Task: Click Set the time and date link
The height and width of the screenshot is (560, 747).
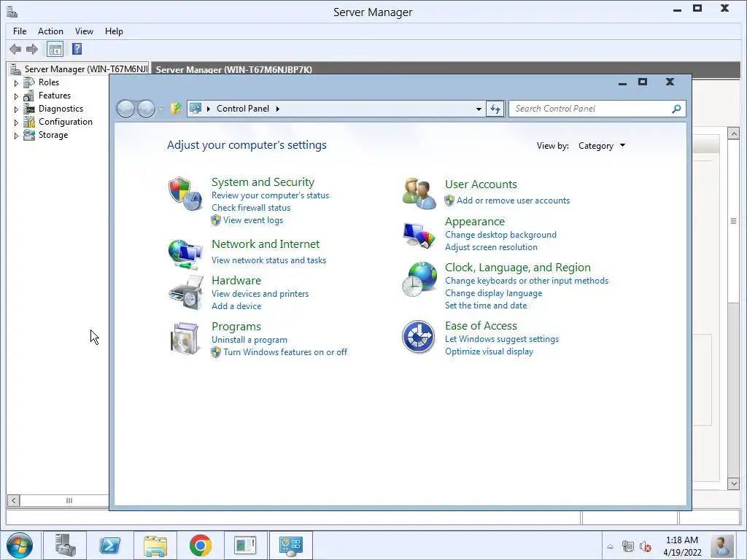Action: [486, 306]
